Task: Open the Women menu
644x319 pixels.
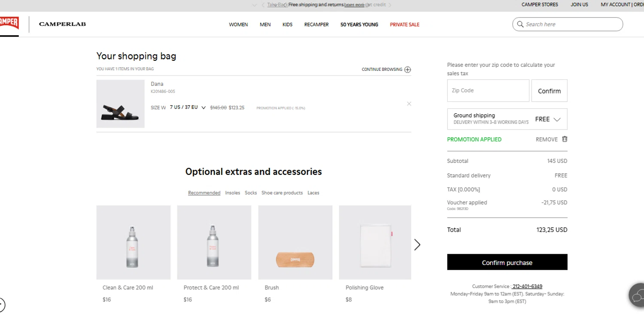Action: [x=238, y=25]
